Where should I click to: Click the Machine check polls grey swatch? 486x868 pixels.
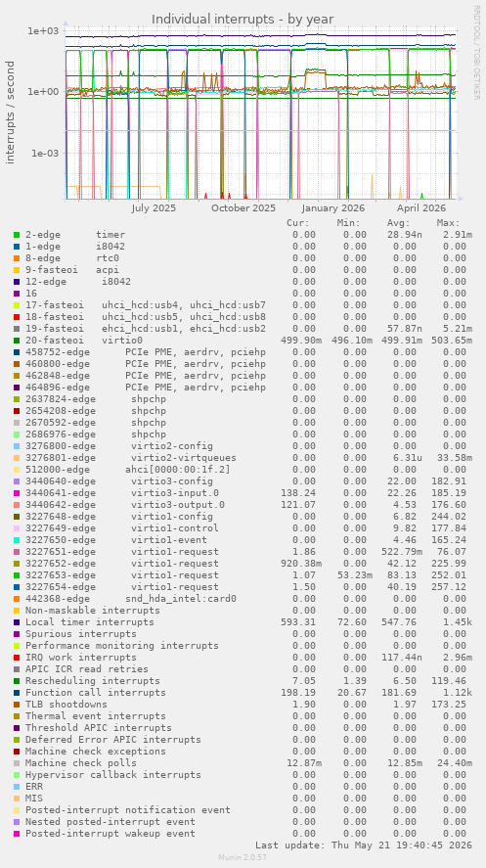[x=17, y=763]
